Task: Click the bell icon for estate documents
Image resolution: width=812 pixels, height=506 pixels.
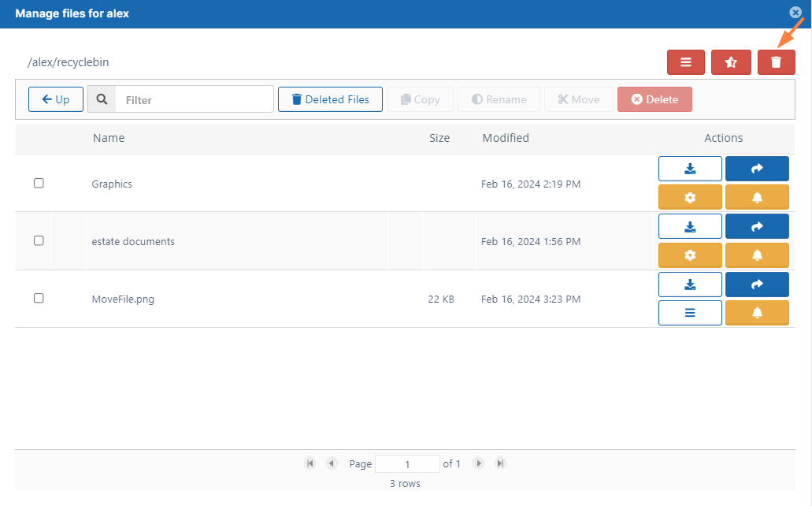Action: click(x=757, y=255)
